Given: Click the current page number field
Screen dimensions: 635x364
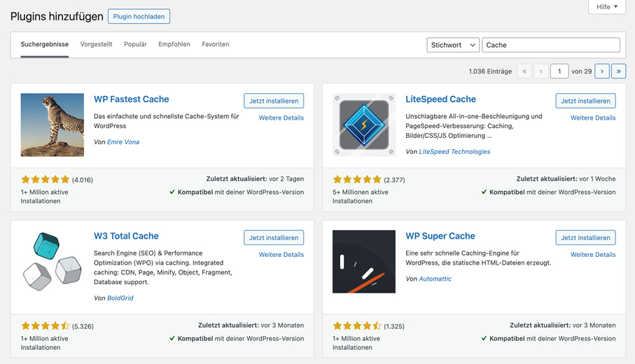Looking at the screenshot, I should point(559,71).
